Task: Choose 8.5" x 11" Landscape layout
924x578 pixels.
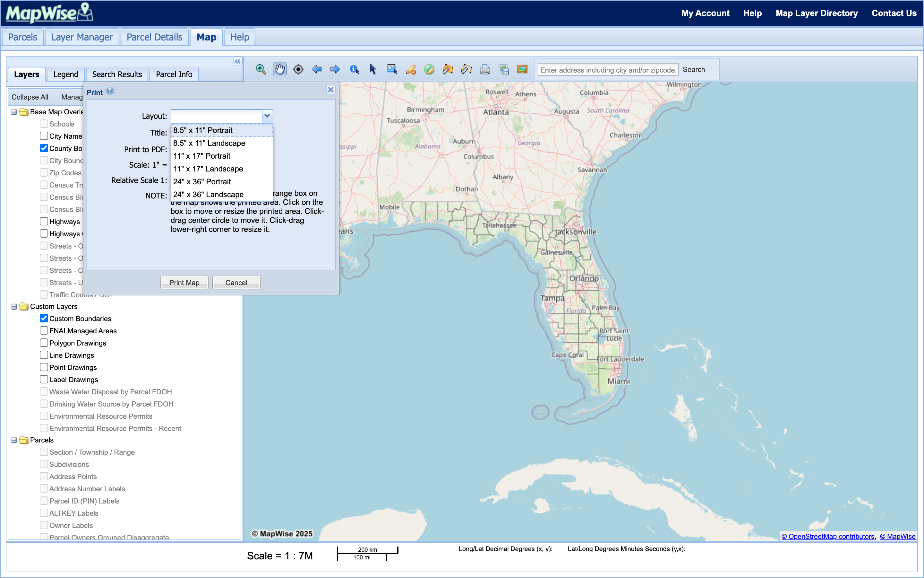Action: pos(222,143)
